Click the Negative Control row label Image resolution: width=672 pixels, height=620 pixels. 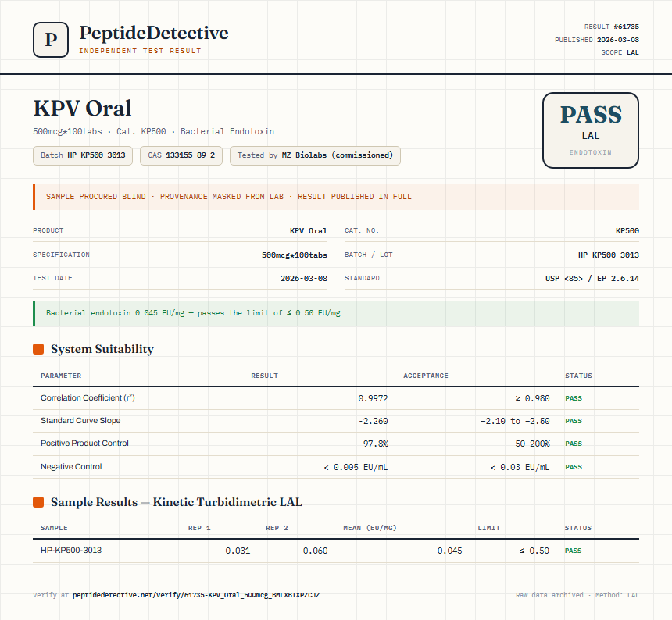click(x=71, y=467)
